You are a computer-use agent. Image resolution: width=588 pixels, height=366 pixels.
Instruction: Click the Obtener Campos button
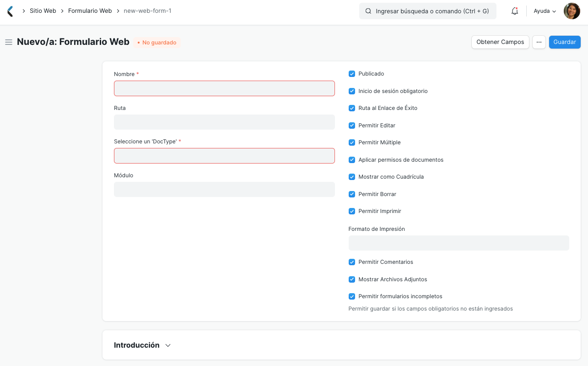pyautogui.click(x=500, y=42)
